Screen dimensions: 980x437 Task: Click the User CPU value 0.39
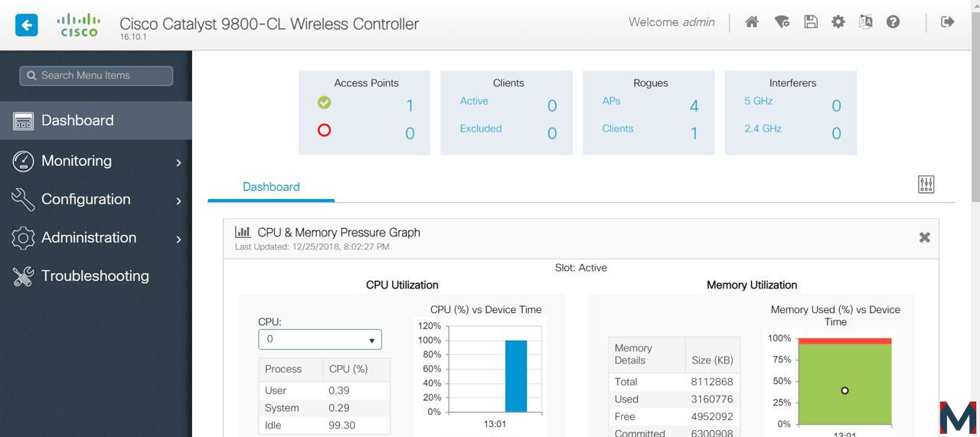339,390
